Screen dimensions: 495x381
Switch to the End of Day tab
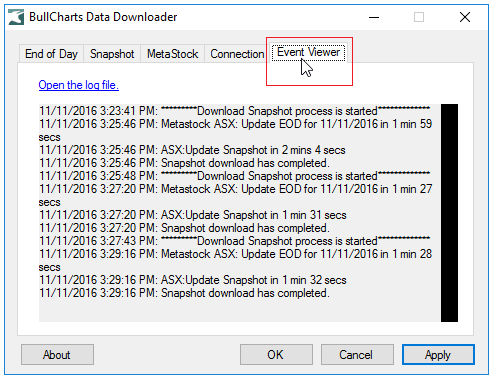pyautogui.click(x=51, y=54)
